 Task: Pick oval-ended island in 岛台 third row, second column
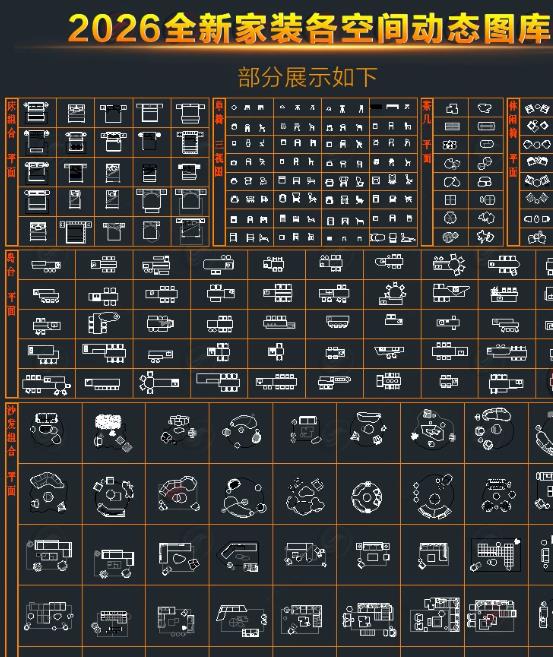pos(103,323)
